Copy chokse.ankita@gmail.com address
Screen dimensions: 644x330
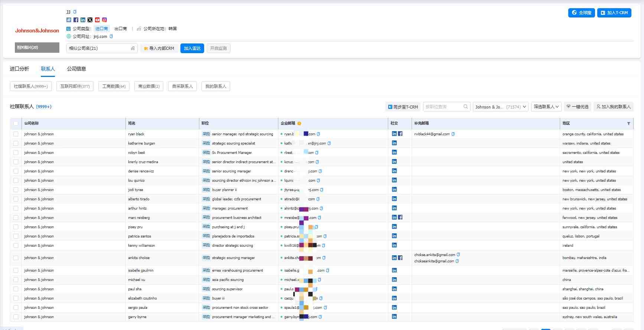[458, 255]
